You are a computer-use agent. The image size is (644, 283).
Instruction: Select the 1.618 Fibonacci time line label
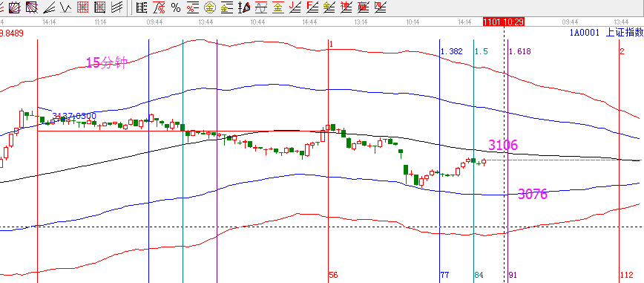[x=520, y=51]
